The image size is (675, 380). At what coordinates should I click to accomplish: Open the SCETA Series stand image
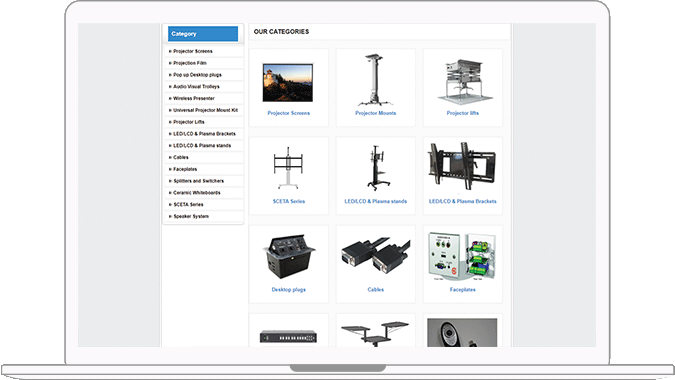pyautogui.click(x=288, y=168)
